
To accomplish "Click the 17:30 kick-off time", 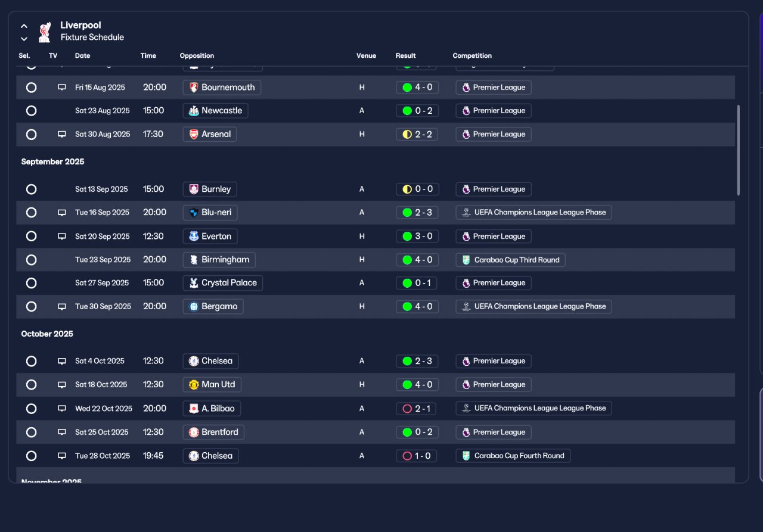I will (x=153, y=135).
